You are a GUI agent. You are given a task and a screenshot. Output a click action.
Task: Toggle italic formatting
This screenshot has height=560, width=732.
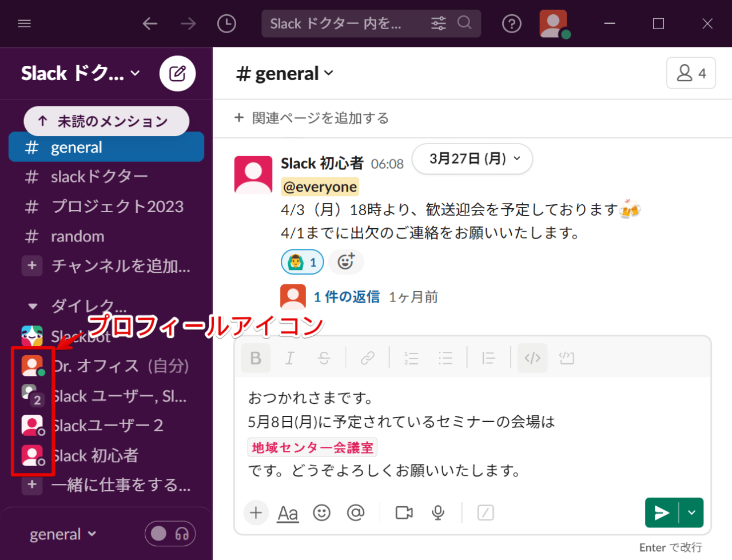pos(290,358)
